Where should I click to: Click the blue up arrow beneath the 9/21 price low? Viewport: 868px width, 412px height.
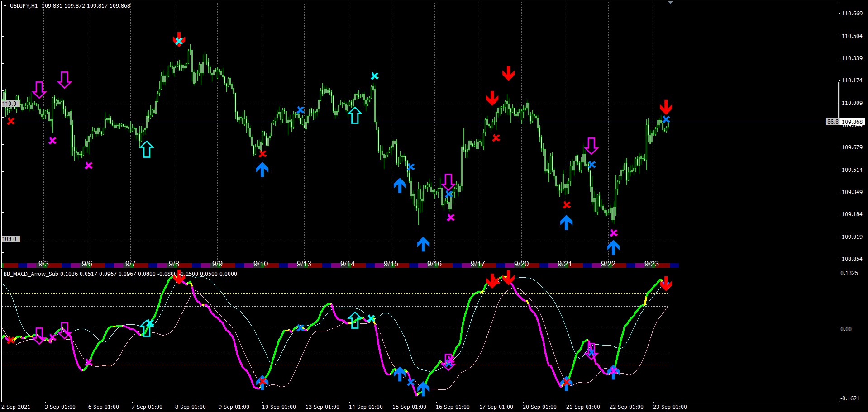[566, 222]
